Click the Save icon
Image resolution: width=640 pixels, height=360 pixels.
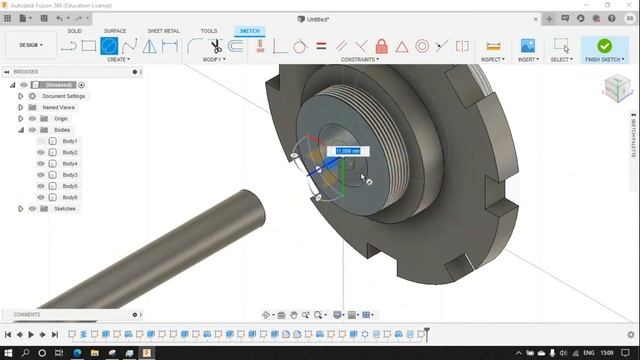pos(44,18)
